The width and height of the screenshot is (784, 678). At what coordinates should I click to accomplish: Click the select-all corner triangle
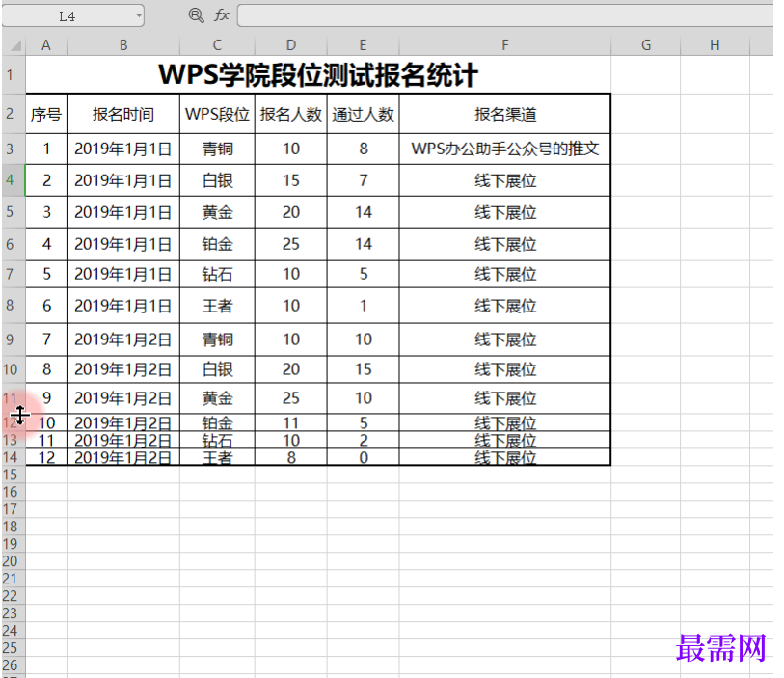click(14, 45)
